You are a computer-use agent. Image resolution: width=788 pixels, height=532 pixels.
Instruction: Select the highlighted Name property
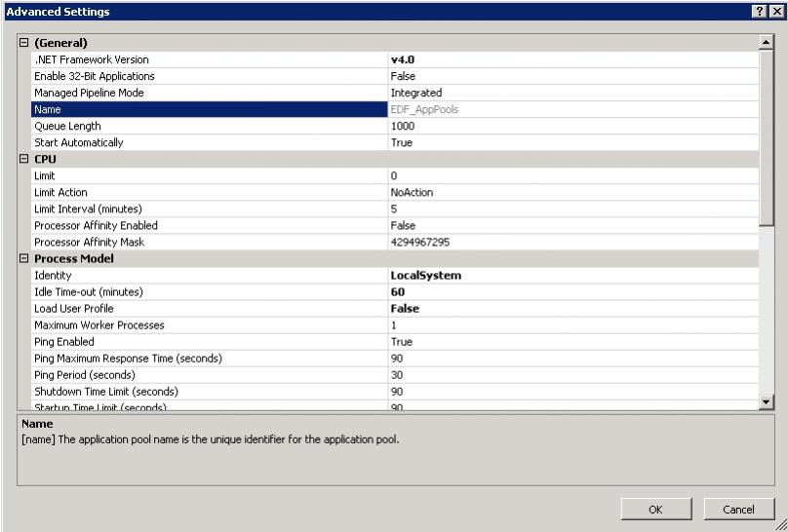point(209,109)
